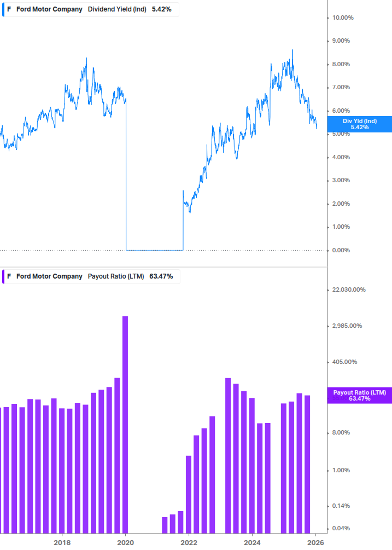The height and width of the screenshot is (550, 392).
Task: Select the purple Payout Ratio (LTM) axis tag
Action: pos(359,395)
